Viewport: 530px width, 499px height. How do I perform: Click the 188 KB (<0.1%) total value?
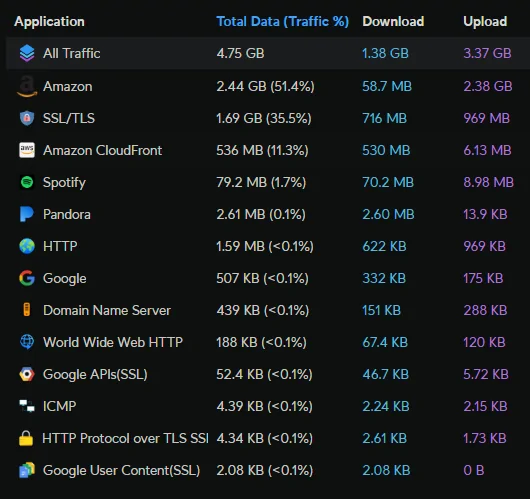tap(261, 342)
